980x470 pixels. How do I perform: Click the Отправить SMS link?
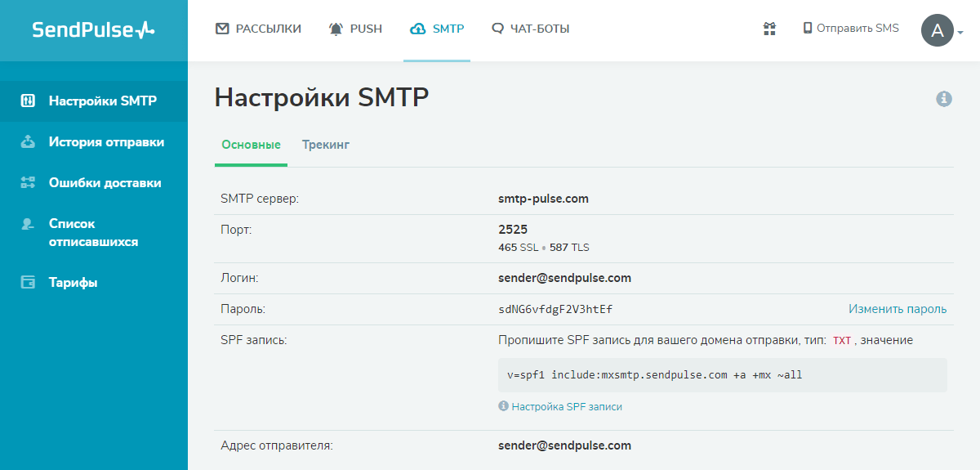coord(851,28)
